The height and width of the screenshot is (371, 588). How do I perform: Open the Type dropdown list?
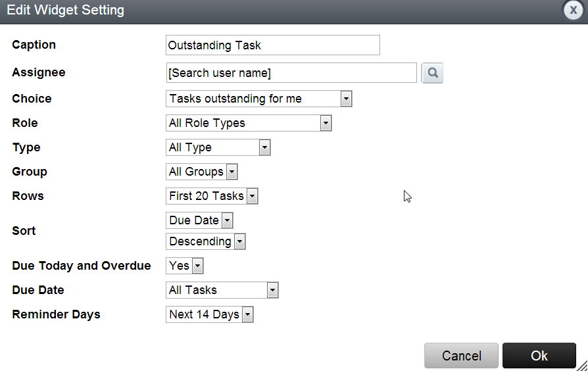(x=218, y=147)
